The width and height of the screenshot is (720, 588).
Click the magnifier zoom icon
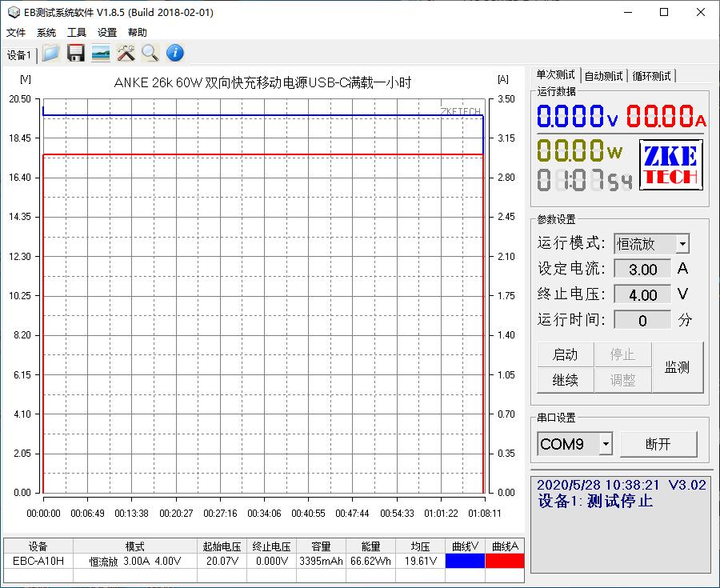(150, 54)
